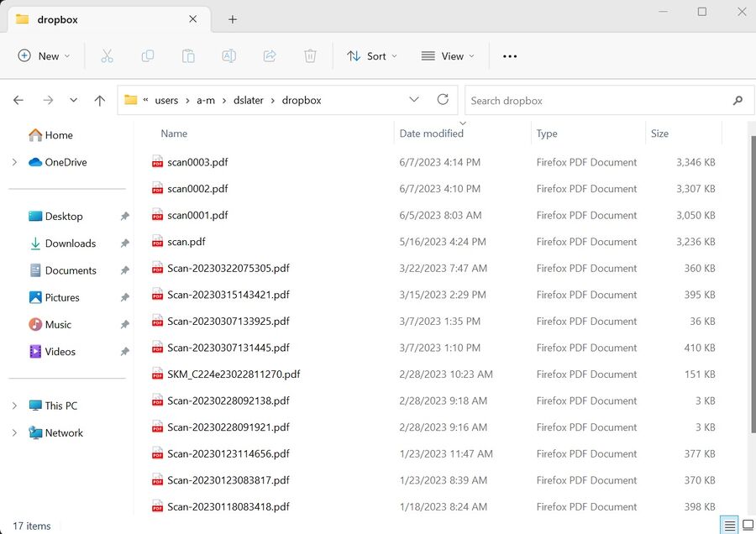Open the View dropdown menu
The height and width of the screenshot is (534, 756).
click(x=448, y=56)
